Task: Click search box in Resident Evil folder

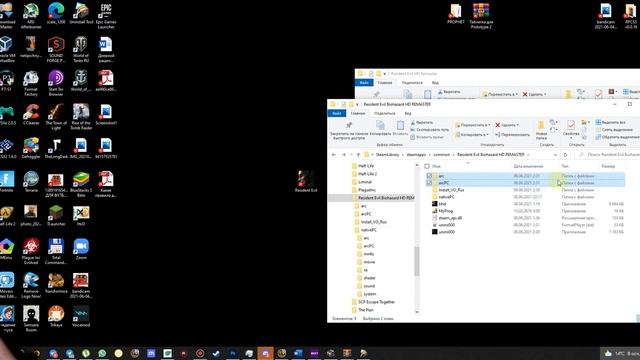Action: [x=607, y=155]
